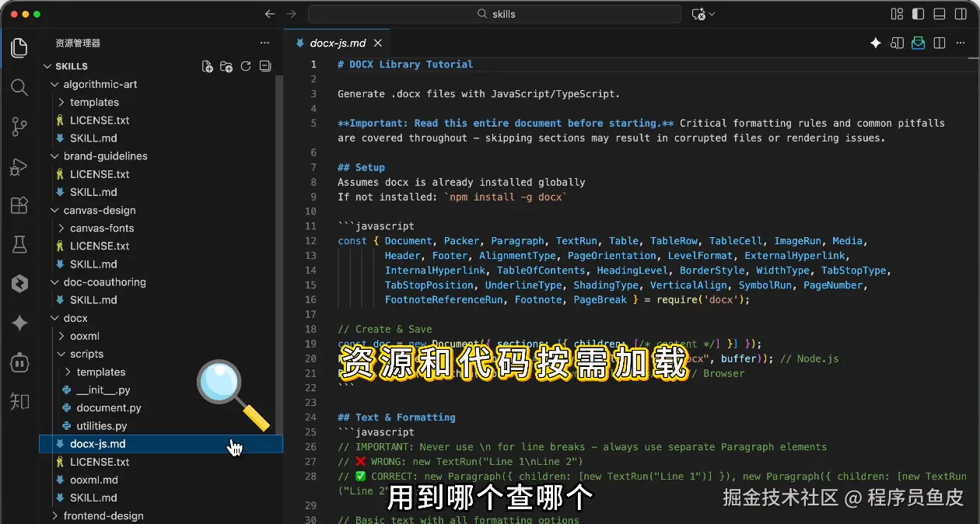Viewport: 980px width, 524px height.
Task: Open markdown preview to the side
Action: click(898, 43)
